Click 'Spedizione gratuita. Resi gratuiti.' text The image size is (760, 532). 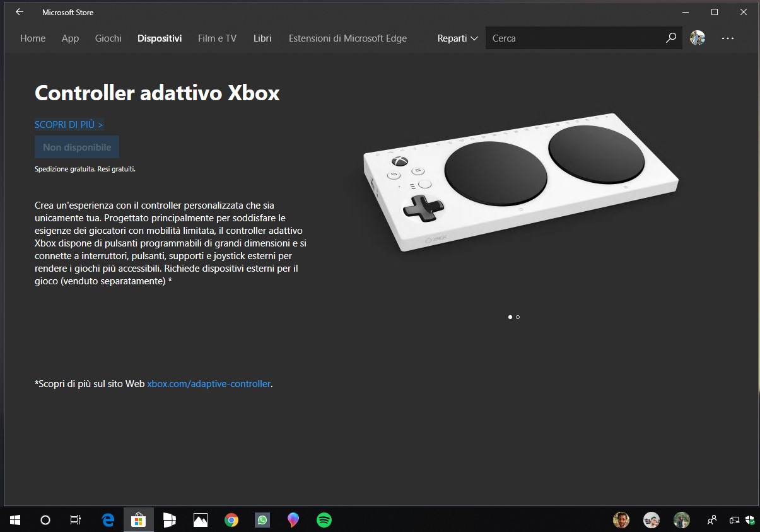click(85, 169)
